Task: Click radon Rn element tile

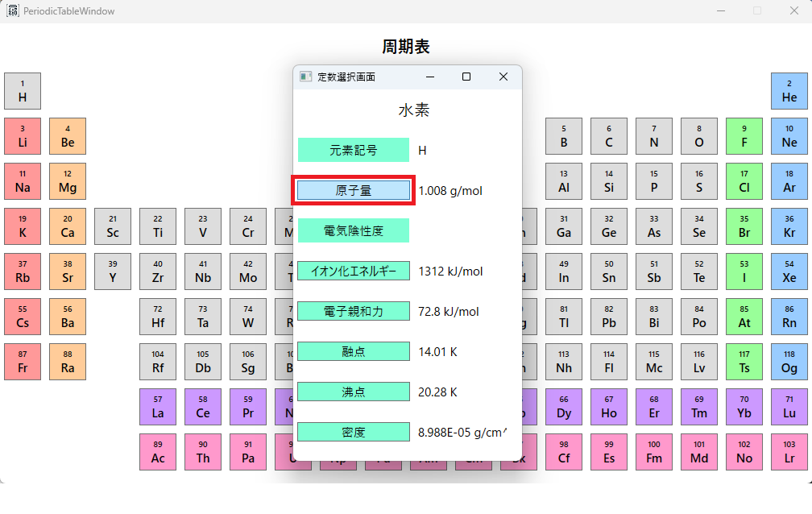Action: click(789, 317)
